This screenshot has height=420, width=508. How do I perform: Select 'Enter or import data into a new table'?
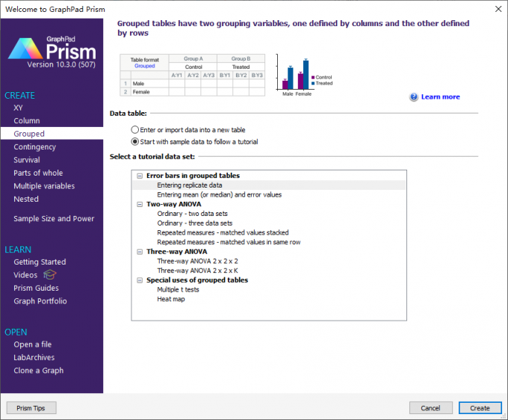click(x=134, y=130)
